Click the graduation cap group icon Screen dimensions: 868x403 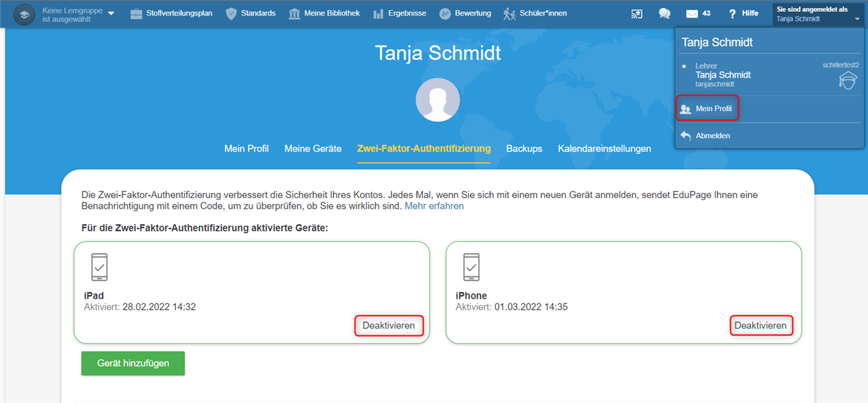coord(25,14)
